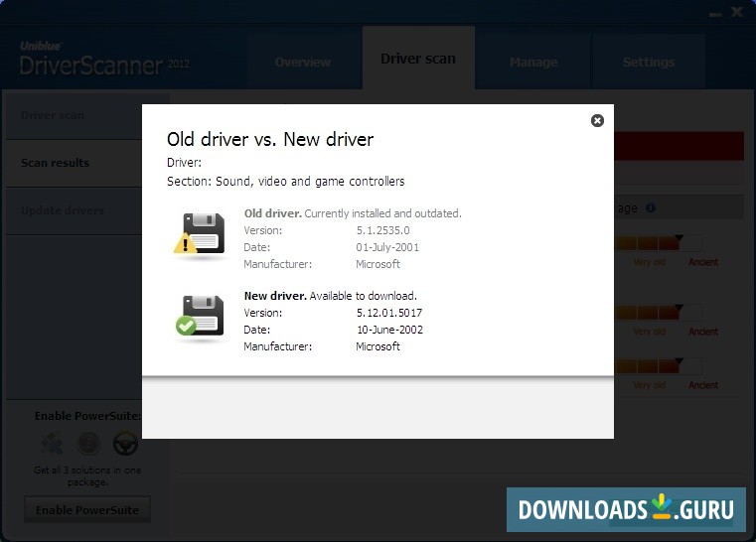Image resolution: width=756 pixels, height=542 pixels.
Task: Click the old driver warning floppy icon
Action: (200, 234)
